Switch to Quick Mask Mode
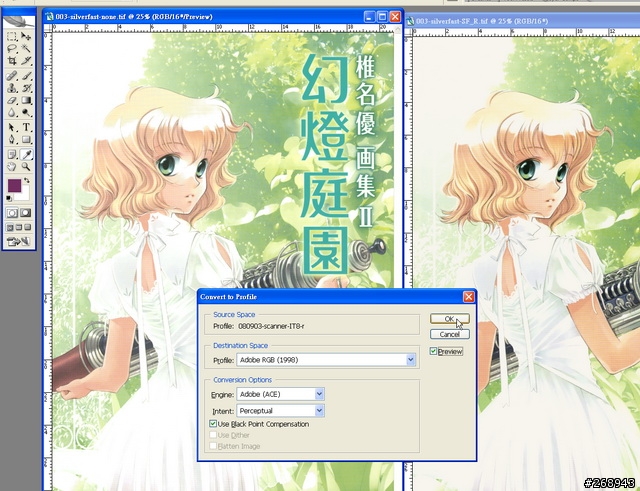640x491 pixels. [26, 213]
